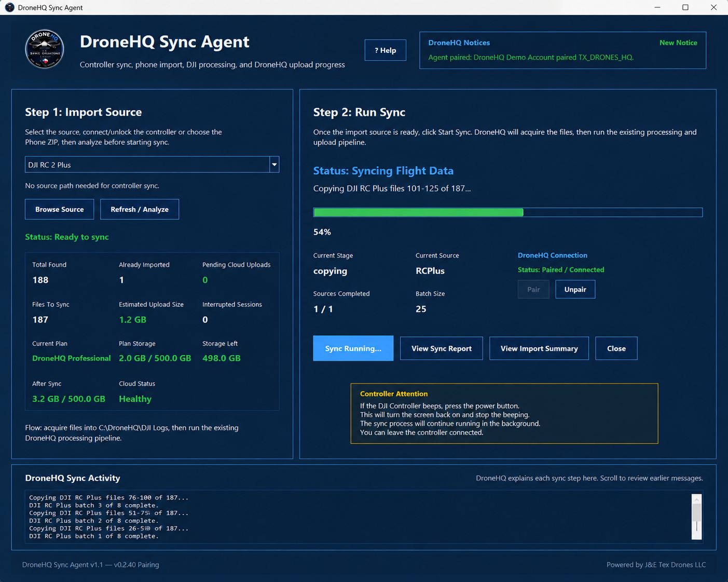Click the Sync Activity log scrollbar thumb
Image resolution: width=728 pixels, height=582 pixels.
pyautogui.click(x=696, y=512)
